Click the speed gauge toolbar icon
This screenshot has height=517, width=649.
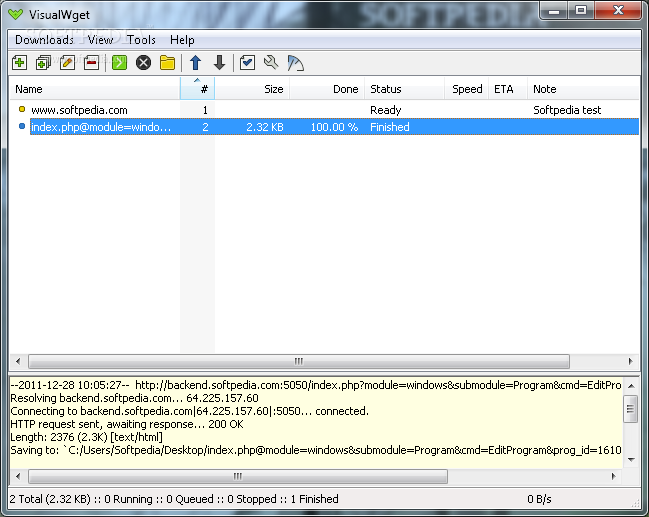(x=295, y=63)
